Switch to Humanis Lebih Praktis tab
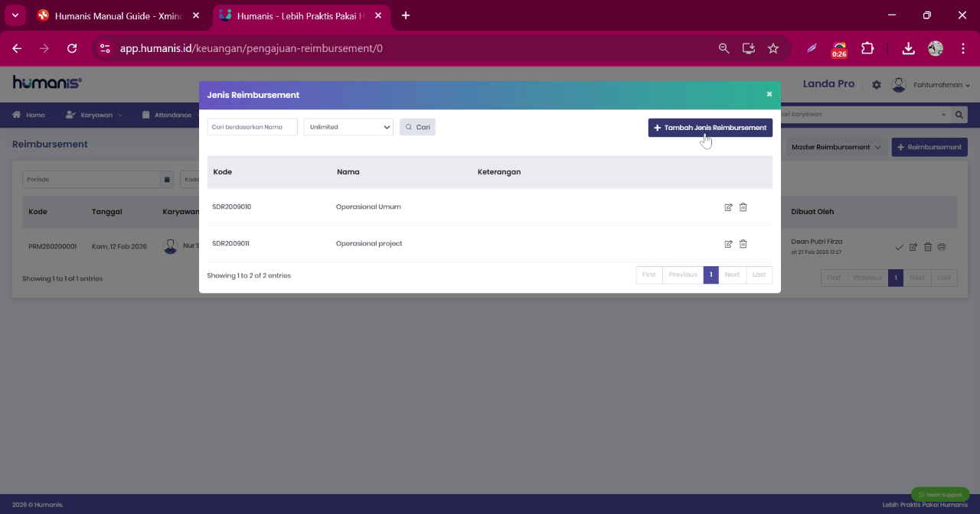980x514 pixels. click(x=299, y=15)
